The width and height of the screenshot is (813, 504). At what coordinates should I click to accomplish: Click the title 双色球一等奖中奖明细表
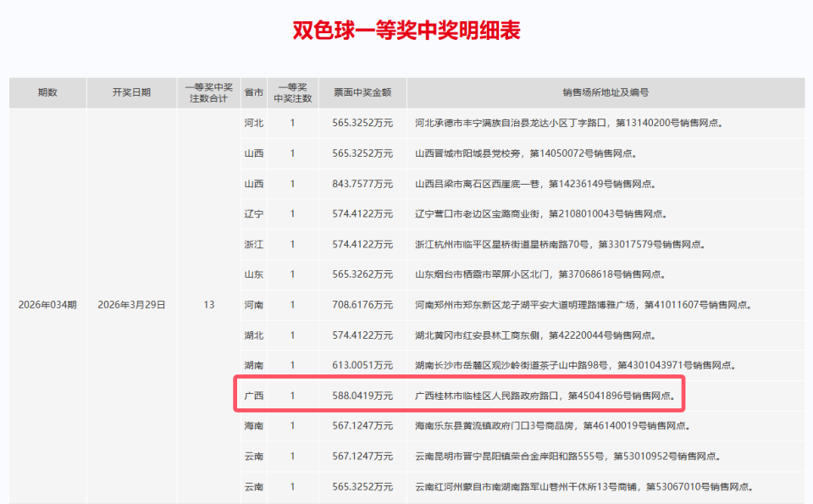coord(406,30)
